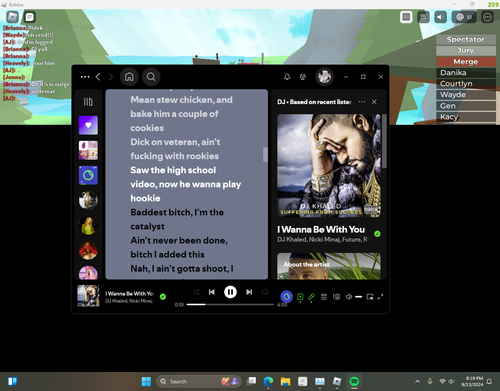The image size is (500, 391).
Task: Click the lyrics panel scrollbar thumb
Action: click(x=265, y=155)
